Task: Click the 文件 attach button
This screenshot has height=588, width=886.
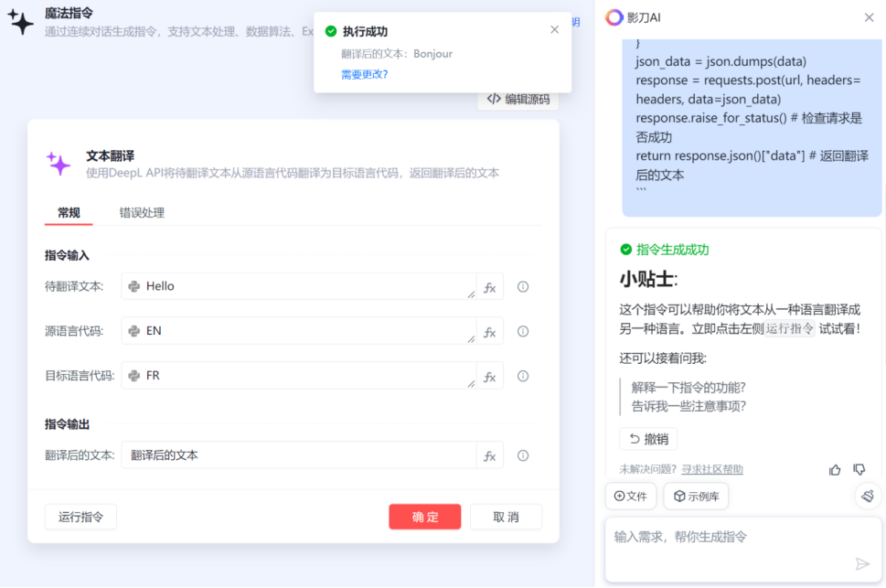Action: (631, 497)
